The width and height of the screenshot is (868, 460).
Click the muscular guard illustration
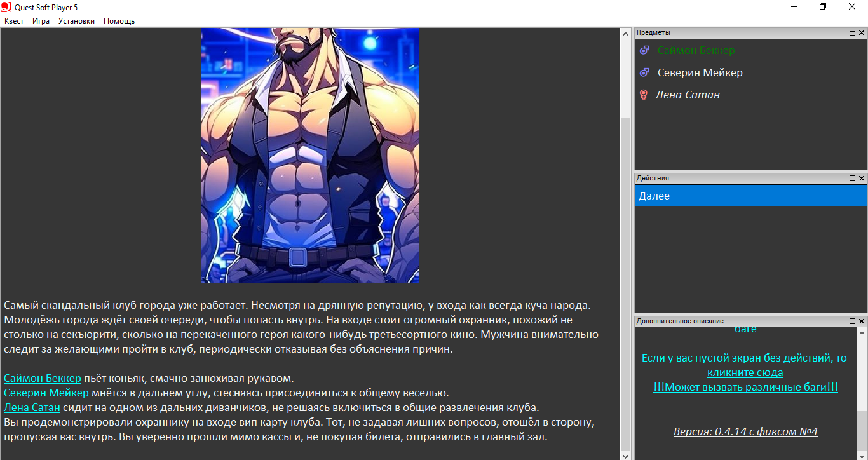pos(310,155)
